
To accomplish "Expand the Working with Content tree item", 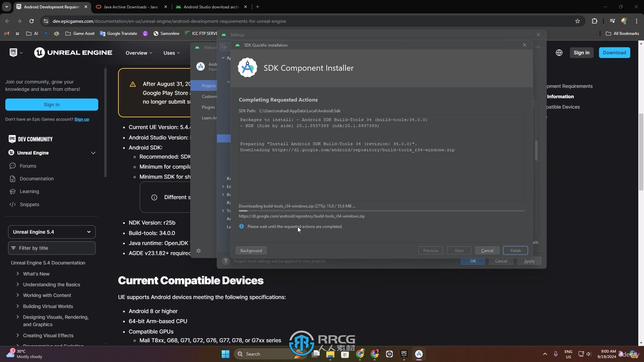I will click(17, 295).
